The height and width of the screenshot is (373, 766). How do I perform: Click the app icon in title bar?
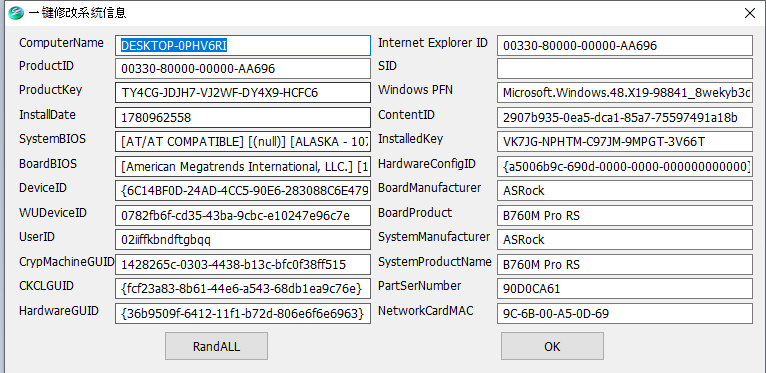coord(16,13)
